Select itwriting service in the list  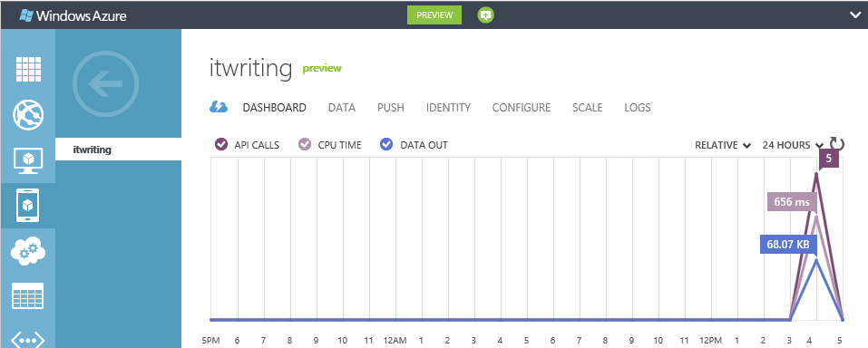click(x=119, y=150)
